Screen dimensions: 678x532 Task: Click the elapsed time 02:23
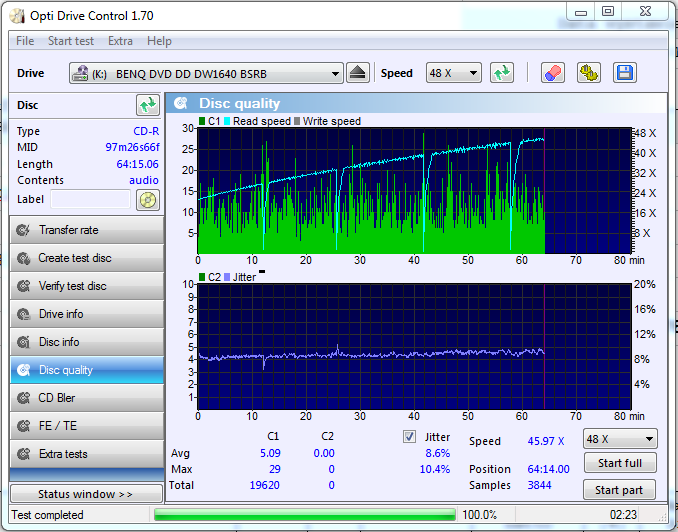pos(623,515)
